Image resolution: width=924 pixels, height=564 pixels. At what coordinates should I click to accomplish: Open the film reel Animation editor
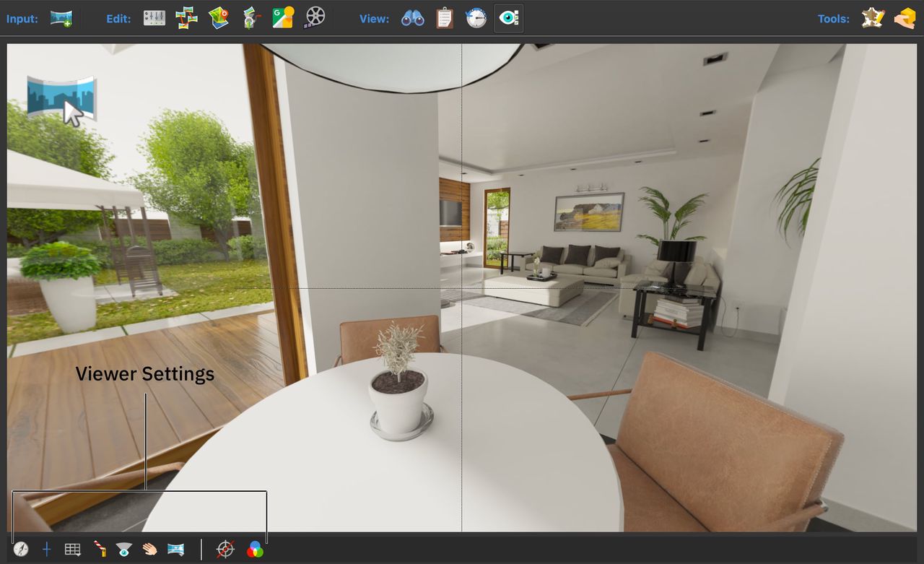pos(315,18)
